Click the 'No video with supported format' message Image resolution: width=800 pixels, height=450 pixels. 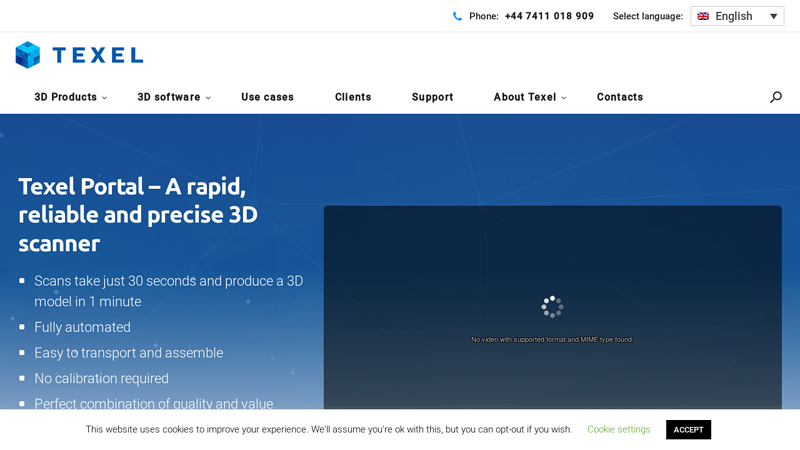552,339
